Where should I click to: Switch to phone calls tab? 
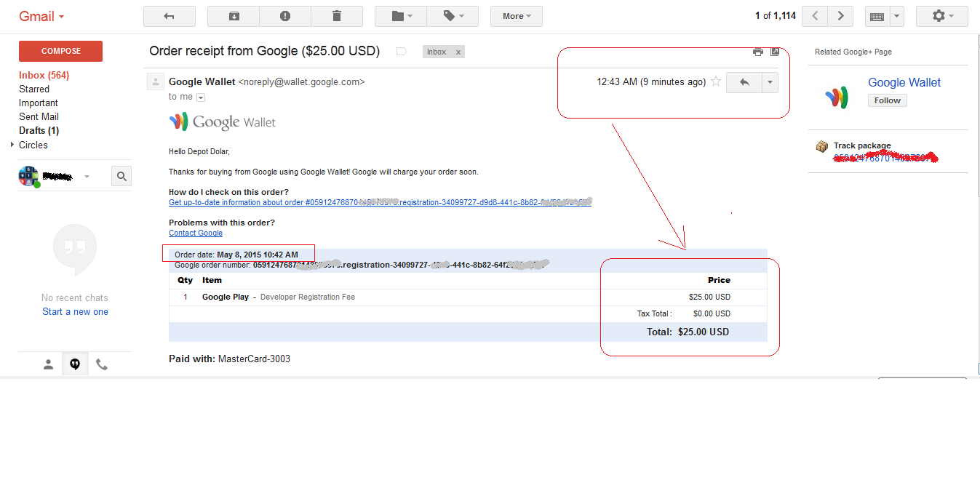pyautogui.click(x=102, y=365)
